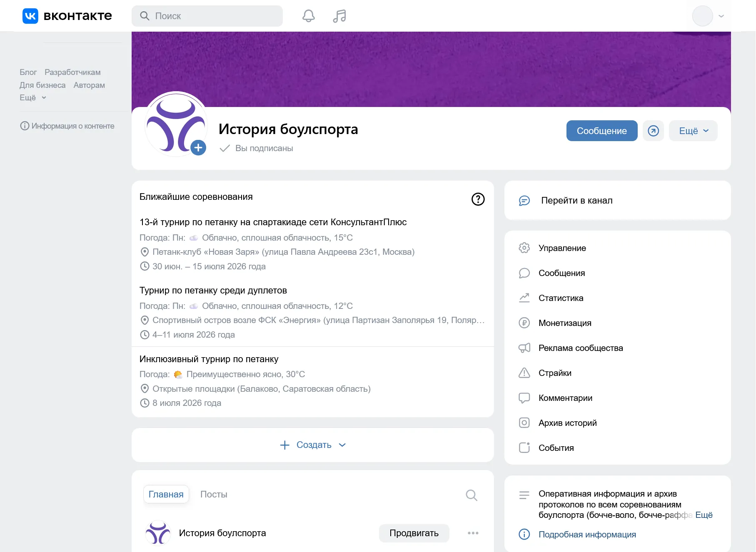
Task: Open the notifications bell
Action: click(x=308, y=16)
